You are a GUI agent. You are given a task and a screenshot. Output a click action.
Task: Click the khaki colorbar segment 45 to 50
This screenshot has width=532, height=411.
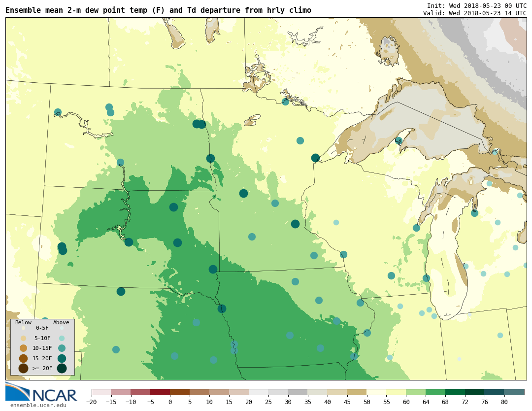coord(357,392)
